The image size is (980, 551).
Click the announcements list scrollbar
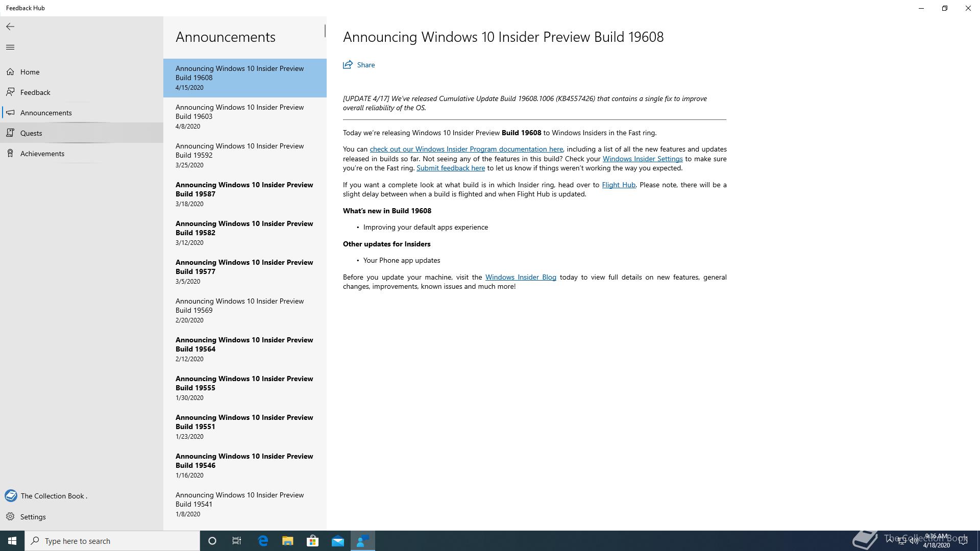(325, 31)
